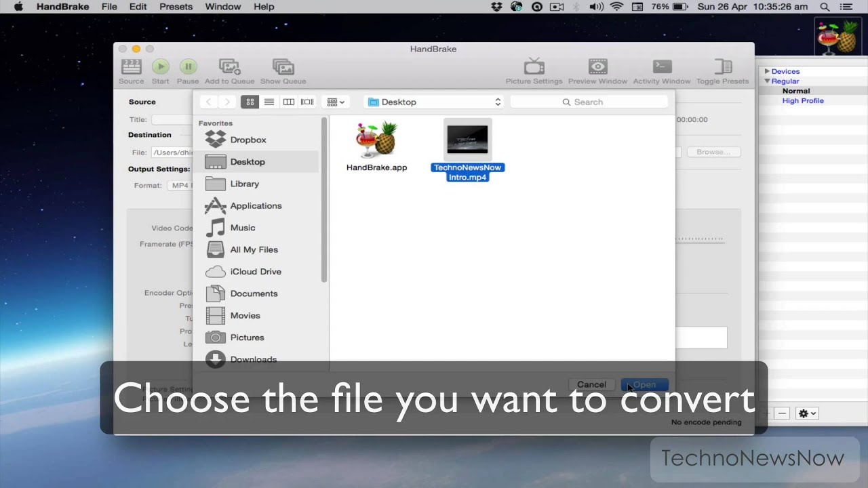Click the Browse button in HandBrake

pos(713,152)
